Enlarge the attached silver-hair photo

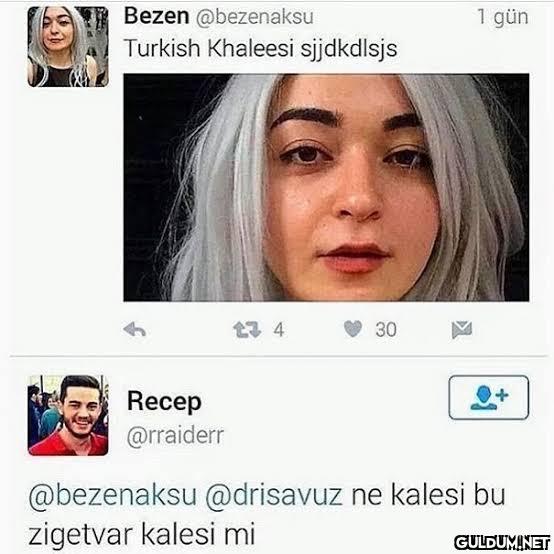pyautogui.click(x=326, y=187)
